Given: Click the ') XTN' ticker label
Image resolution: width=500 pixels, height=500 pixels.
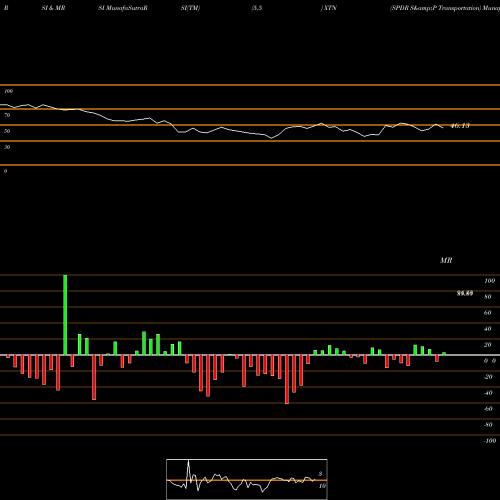Looking at the screenshot, I should [x=328, y=8].
